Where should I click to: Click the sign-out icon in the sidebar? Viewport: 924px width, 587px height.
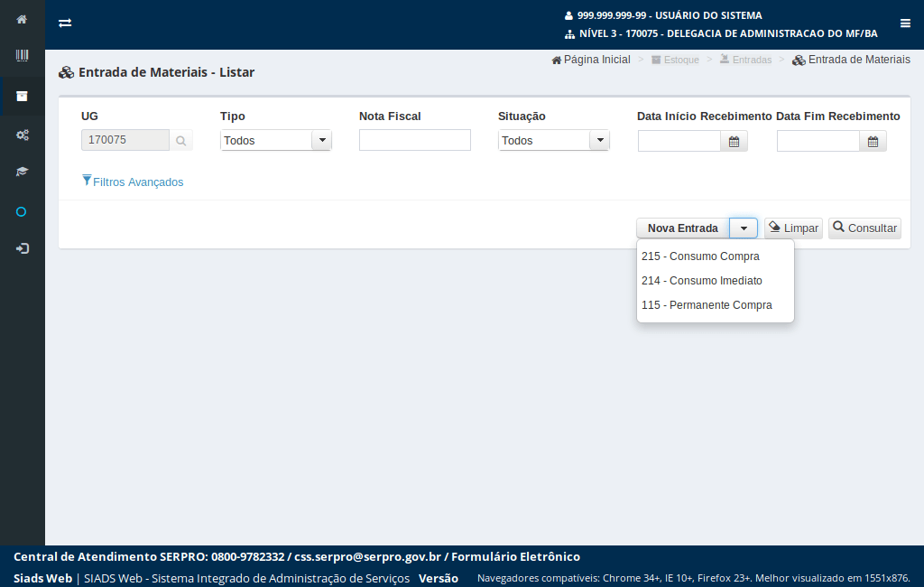click(x=22, y=248)
